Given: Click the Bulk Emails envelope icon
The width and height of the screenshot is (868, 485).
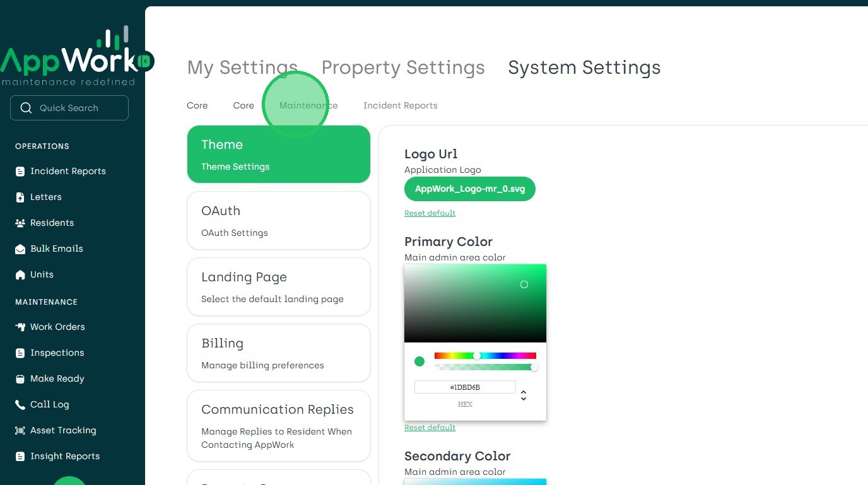Looking at the screenshot, I should pyautogui.click(x=20, y=249).
